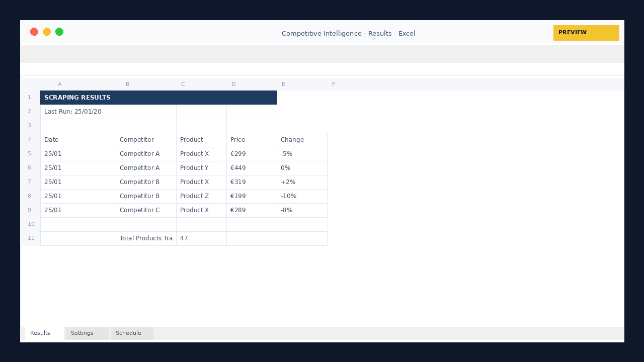Select the 'Last Run: 25/01/20' cell

tap(78, 112)
